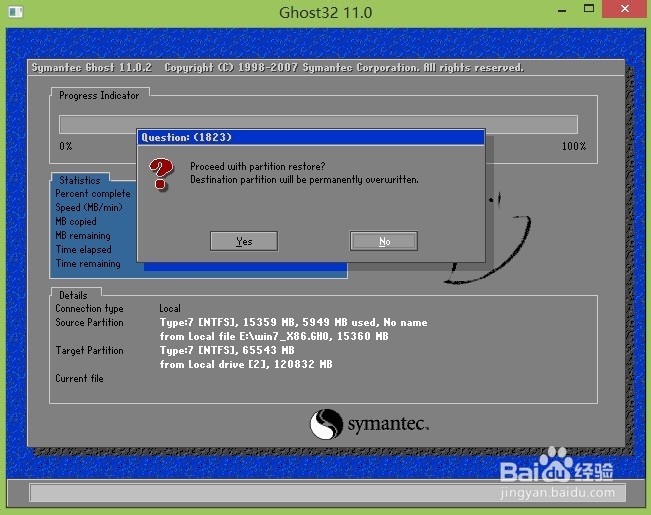Click the "Time elapsed" statistics row
The width and height of the screenshot is (651, 515).
83,250
